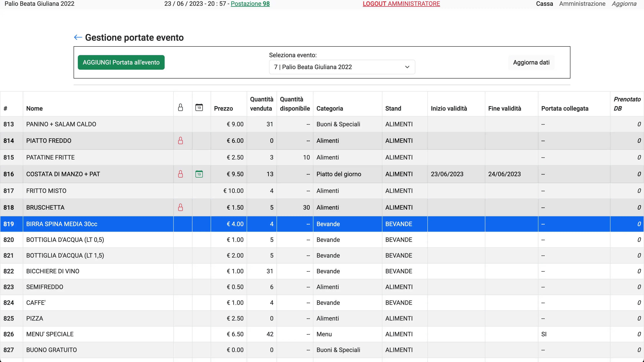Open the Postazione 98 link

click(x=250, y=4)
